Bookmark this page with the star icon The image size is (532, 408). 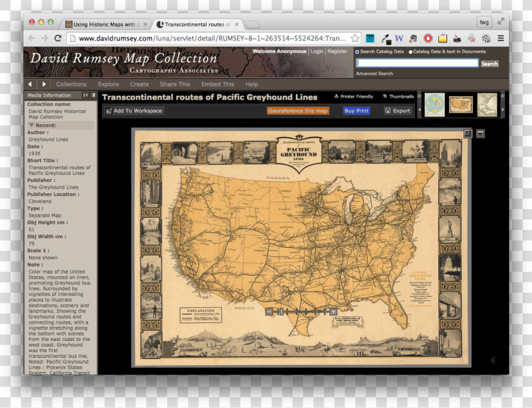pyautogui.click(x=355, y=38)
